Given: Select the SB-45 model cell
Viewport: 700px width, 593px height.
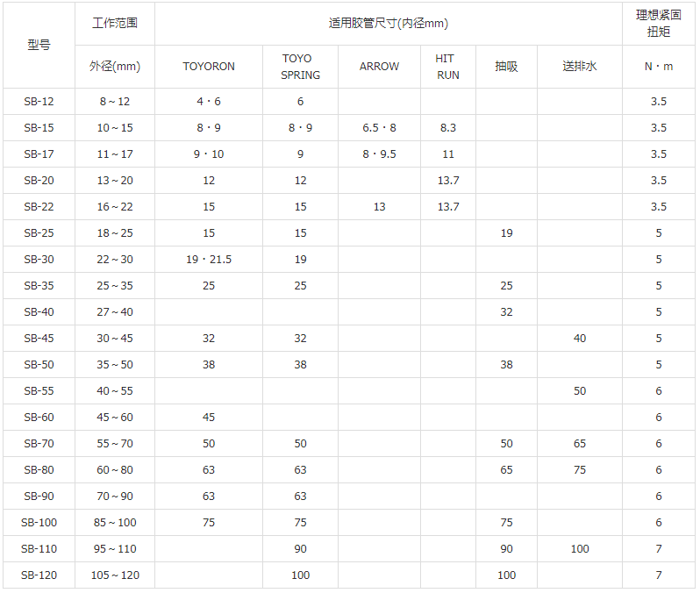Looking at the screenshot, I should point(39,339).
